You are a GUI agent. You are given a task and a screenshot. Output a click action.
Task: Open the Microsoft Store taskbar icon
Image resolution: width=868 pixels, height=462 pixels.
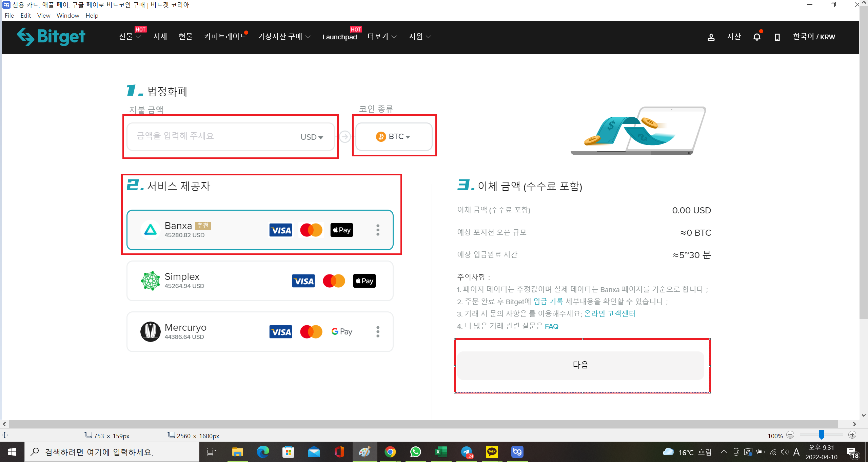(x=288, y=452)
